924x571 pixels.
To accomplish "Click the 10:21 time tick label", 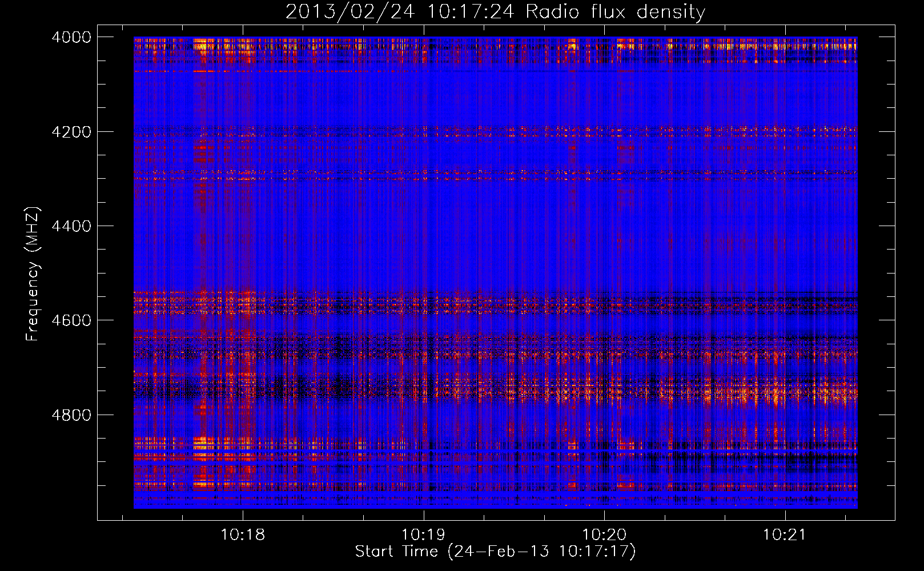I will click(785, 535).
